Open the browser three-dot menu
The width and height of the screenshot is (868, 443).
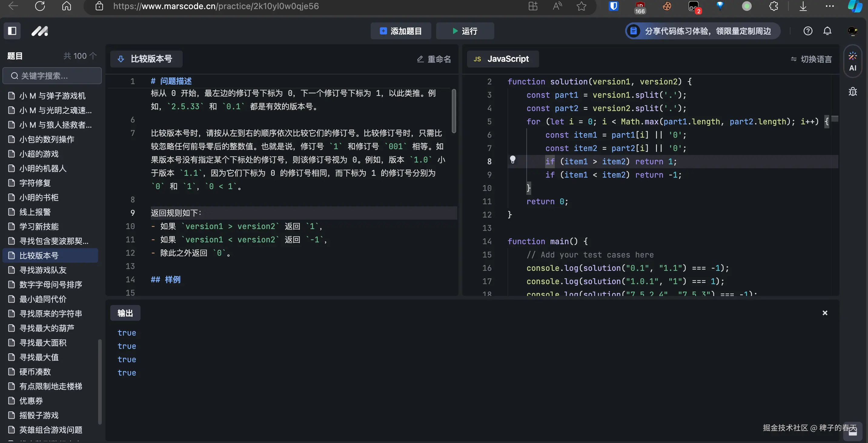pyautogui.click(x=830, y=6)
